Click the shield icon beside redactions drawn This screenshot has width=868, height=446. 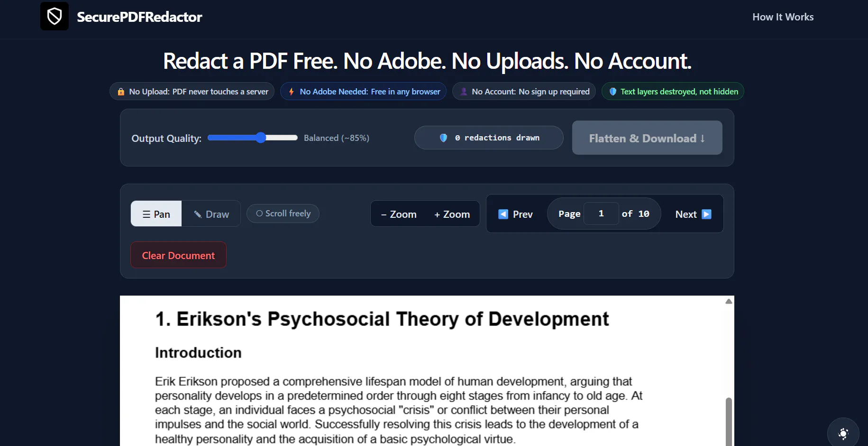tap(443, 138)
